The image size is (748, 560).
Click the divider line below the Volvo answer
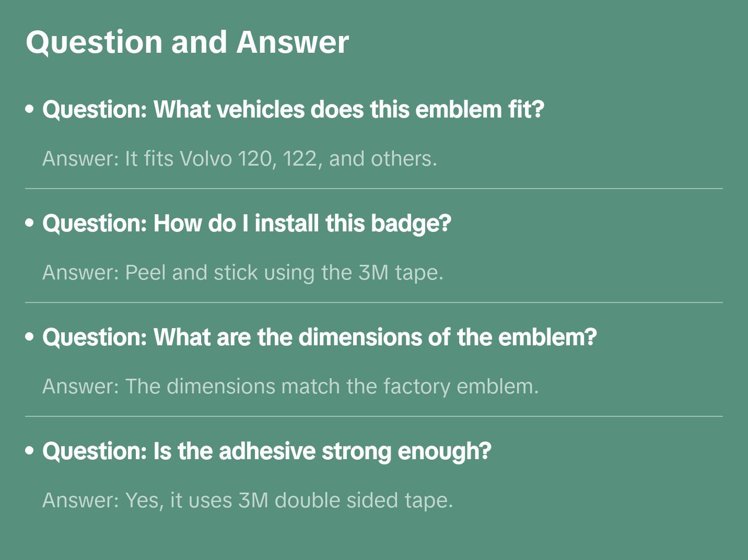pos(373,189)
